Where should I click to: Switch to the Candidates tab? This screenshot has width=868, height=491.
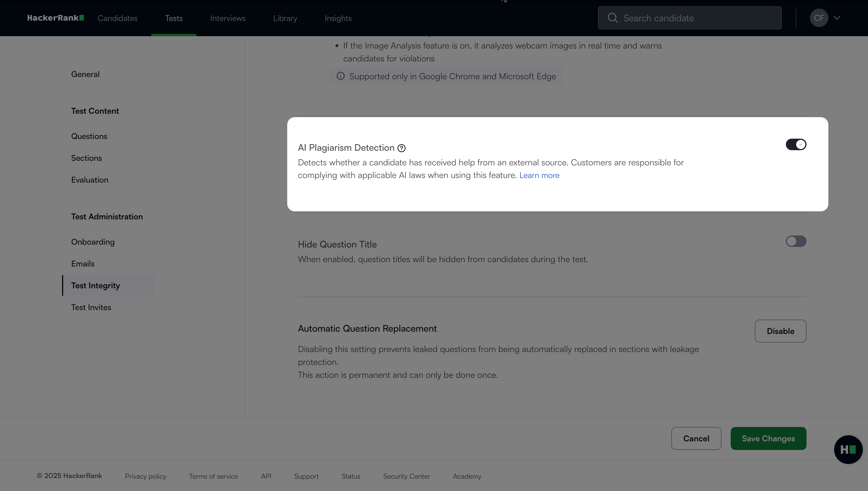point(117,18)
